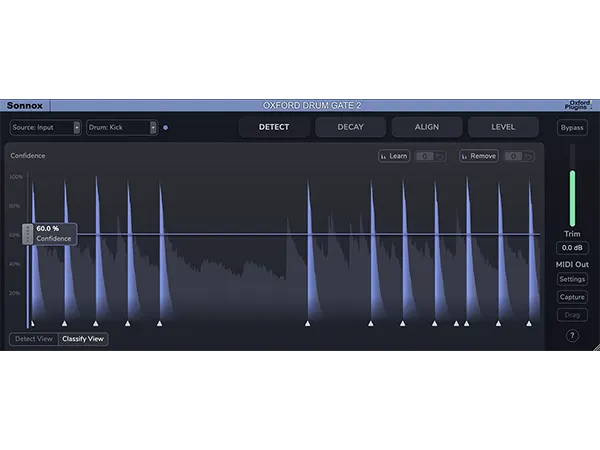Toggle the Bypass button
This screenshot has height=450, width=600.
click(x=572, y=128)
